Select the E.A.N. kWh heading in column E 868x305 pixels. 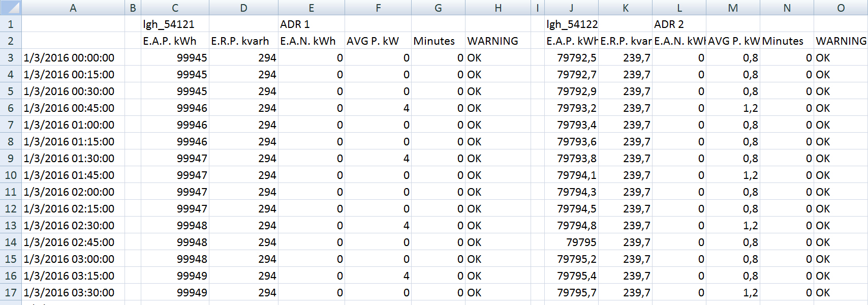312,41
